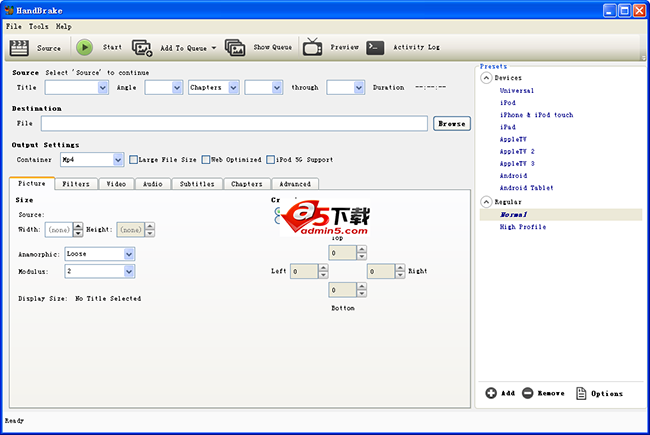Open the Container Mp4 dropdown
Image resolution: width=650 pixels, height=435 pixels.
118,159
